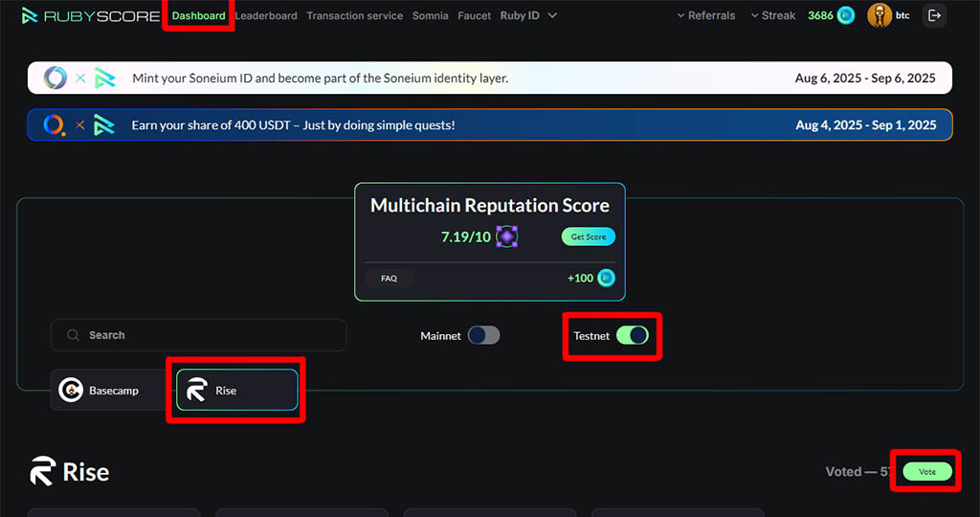This screenshot has width=980, height=517.
Task: Click Aug 4, 2025 - Sep 1, 2025 date
Action: pos(865,125)
